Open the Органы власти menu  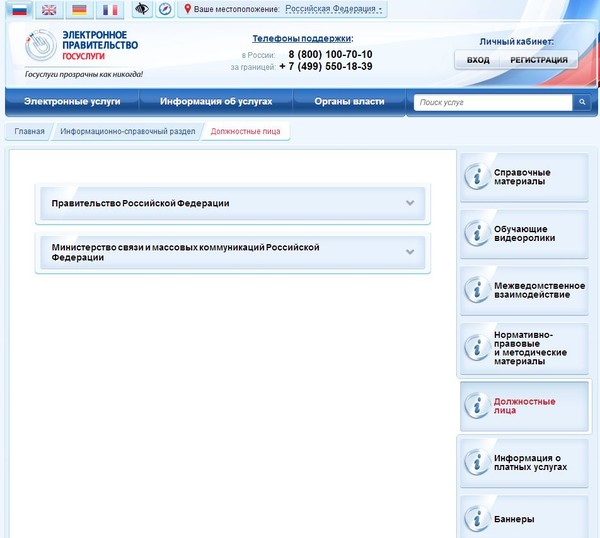point(349,101)
